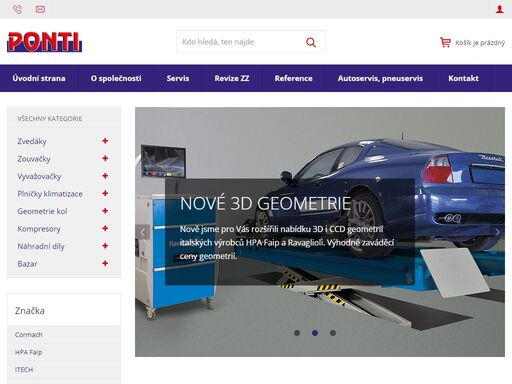Go to previous slide arrow
512x384 pixels.
(143, 232)
